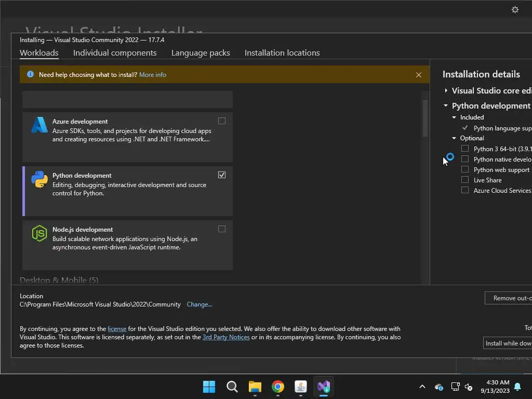Open the More info link

[153, 75]
